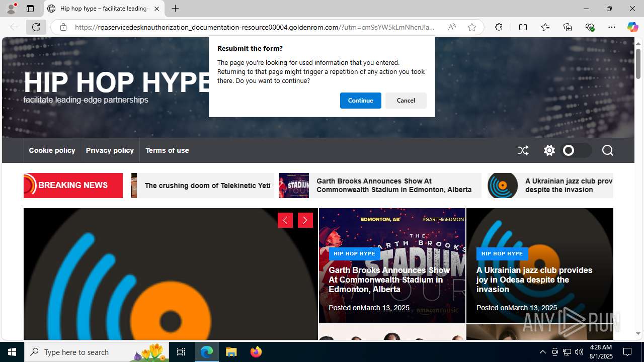Screen dimensions: 644x362
Task: Click the address bar URL
Action: [255, 27]
